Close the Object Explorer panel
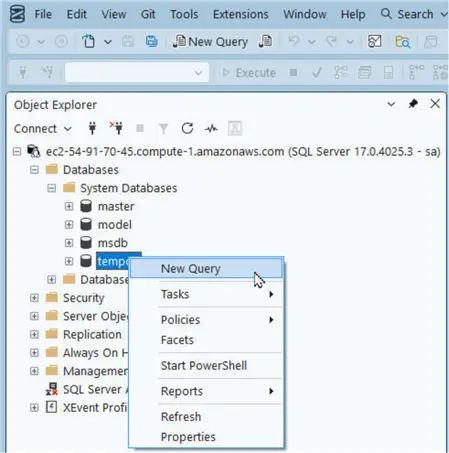 tap(435, 104)
